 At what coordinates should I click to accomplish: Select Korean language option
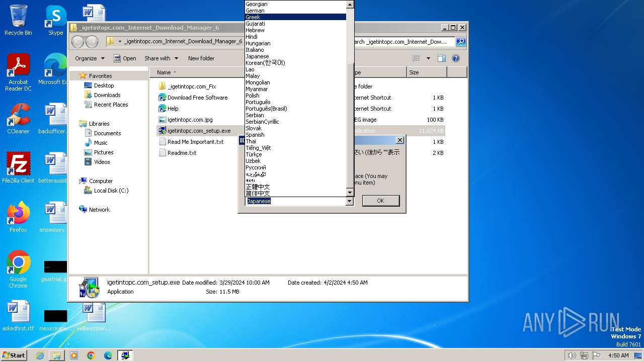pos(295,63)
